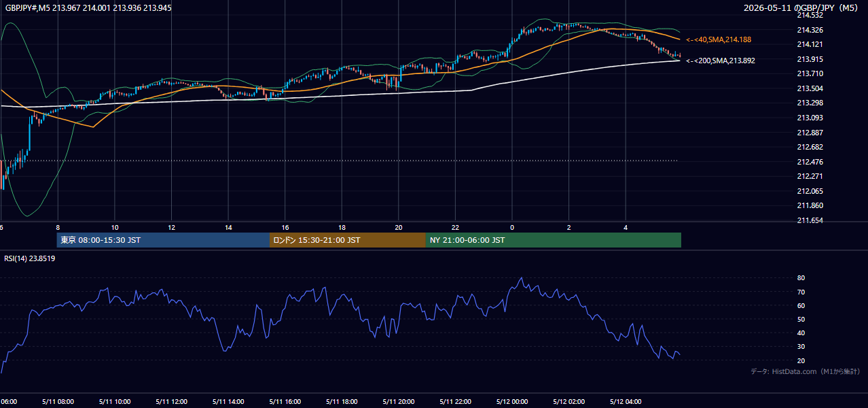Click price axis value 212.887

tap(810, 133)
